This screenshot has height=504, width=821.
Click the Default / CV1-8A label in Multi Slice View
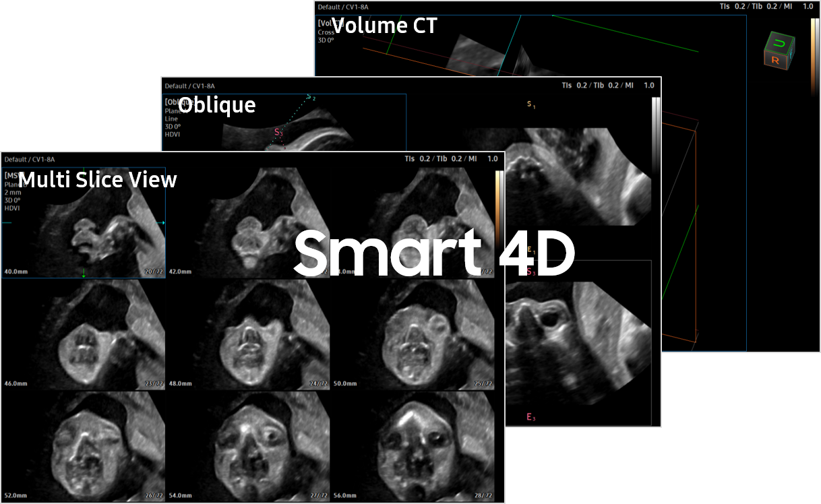(30, 160)
